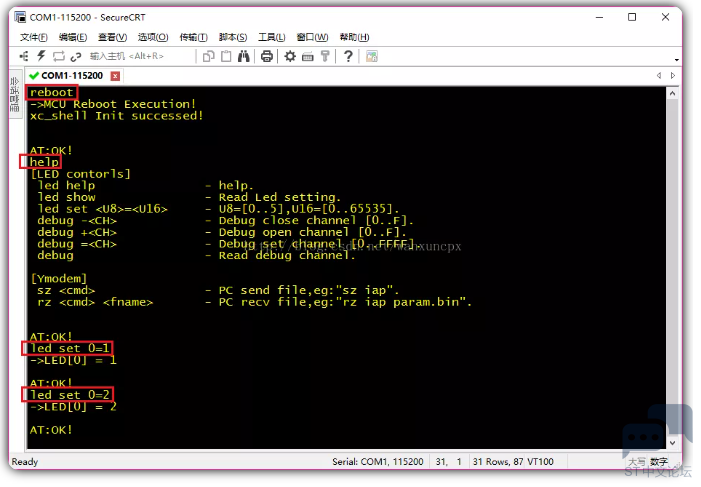Click the Reconnect session toolbar icon
Screen dimensions: 701x487
[59, 56]
